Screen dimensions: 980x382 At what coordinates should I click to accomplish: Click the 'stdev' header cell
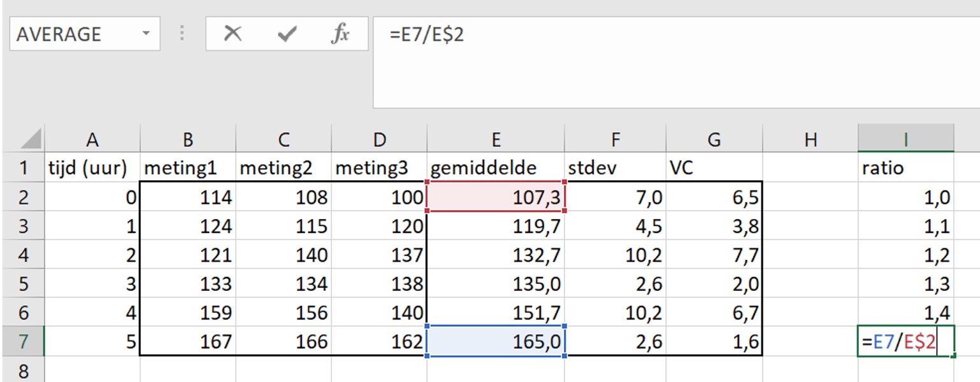coord(615,168)
